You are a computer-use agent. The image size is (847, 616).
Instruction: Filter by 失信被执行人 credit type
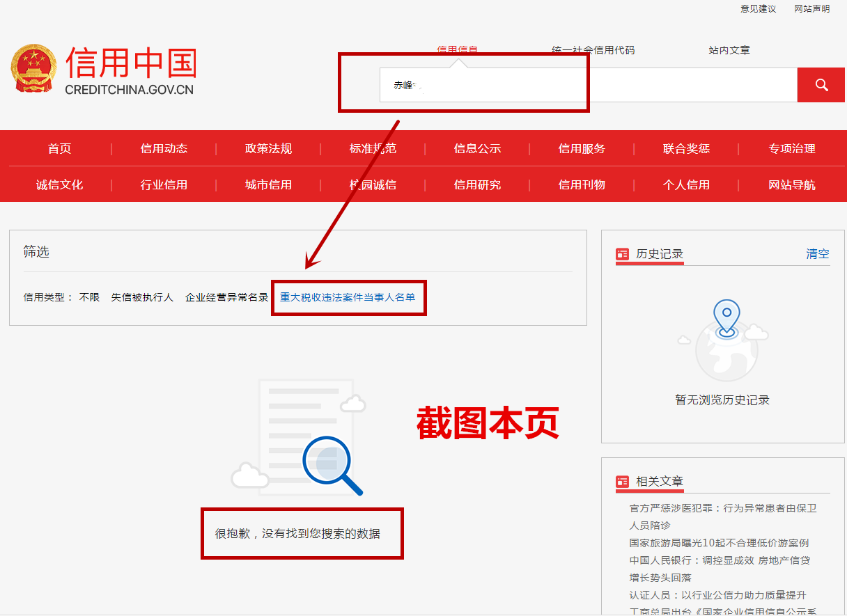(142, 297)
